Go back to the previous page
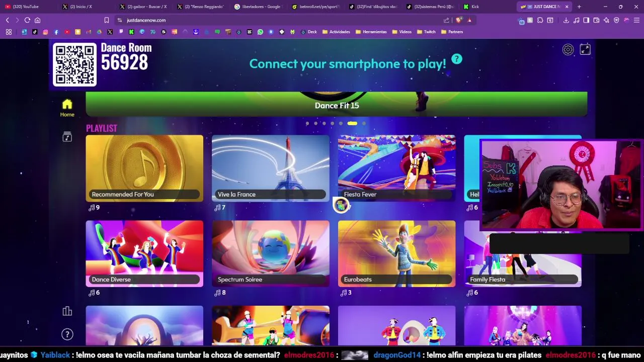 pos(8,20)
